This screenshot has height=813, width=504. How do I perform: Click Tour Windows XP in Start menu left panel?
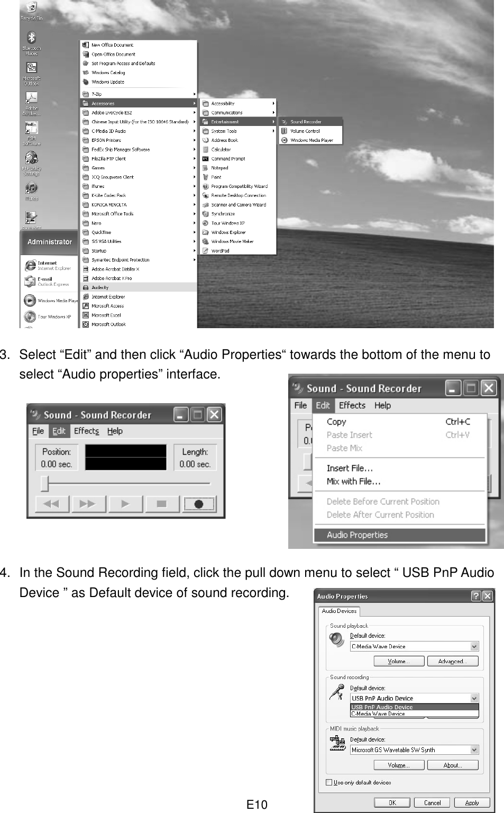(x=48, y=317)
